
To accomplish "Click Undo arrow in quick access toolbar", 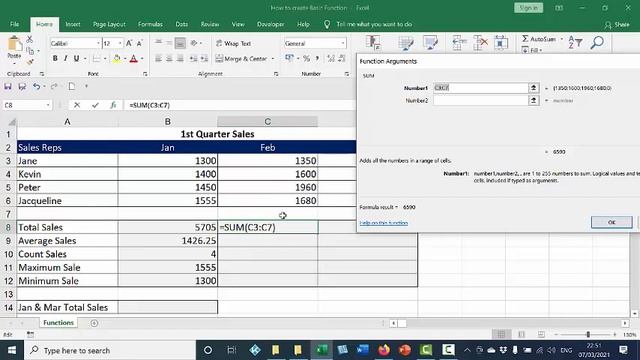I will pos(37,87).
